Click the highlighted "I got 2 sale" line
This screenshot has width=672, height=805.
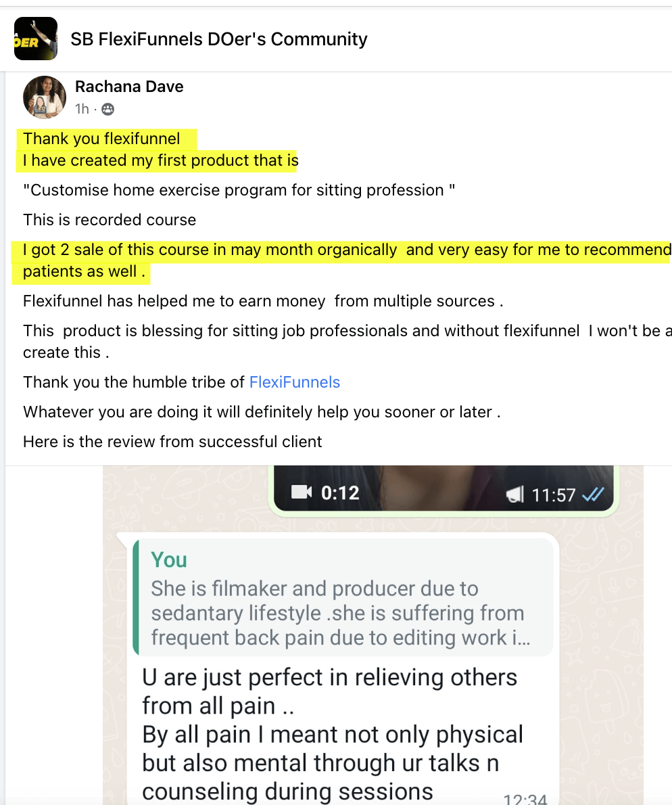click(x=210, y=250)
